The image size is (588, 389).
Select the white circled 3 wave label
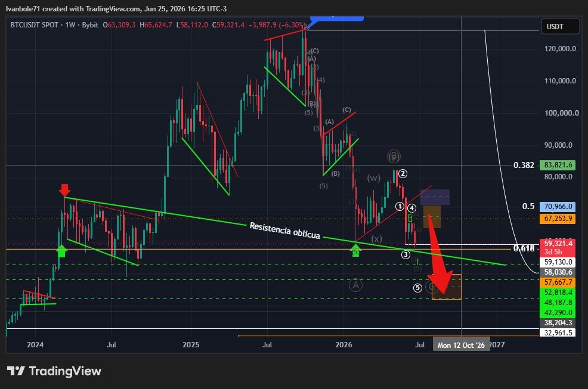(406, 255)
